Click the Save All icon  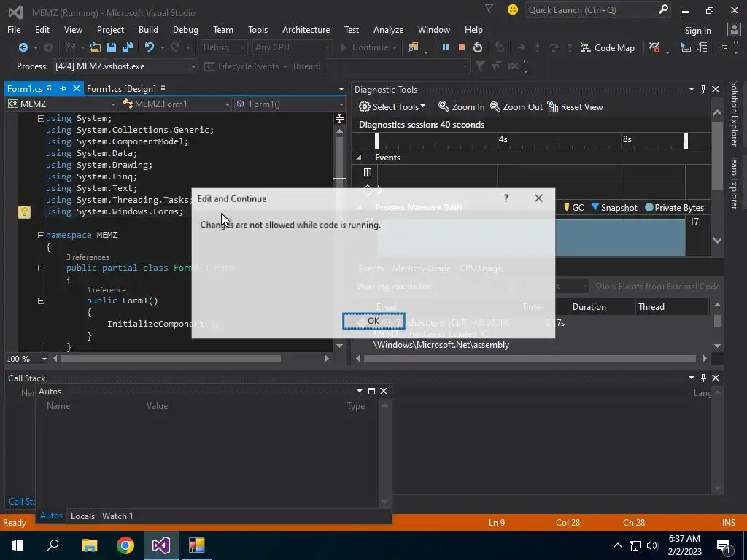(x=127, y=47)
